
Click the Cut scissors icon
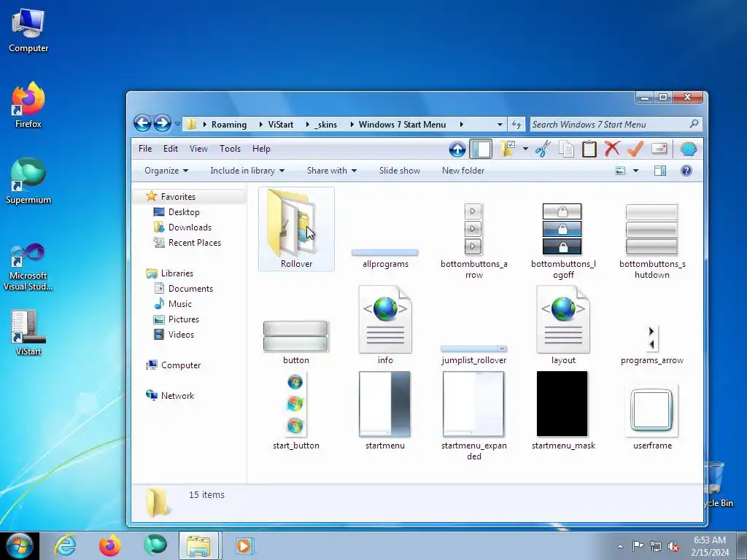pos(543,149)
